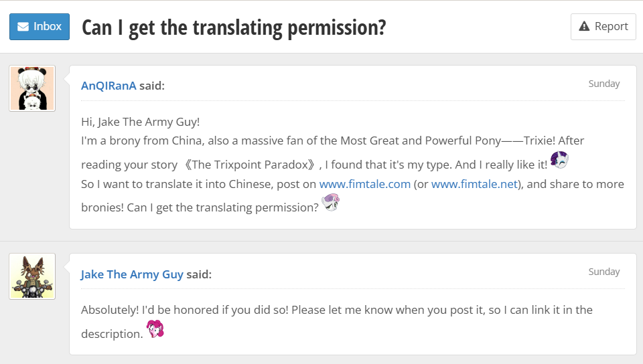This screenshot has width=643, height=364.
Task: Follow the www.fimtale.com link
Action: (364, 184)
